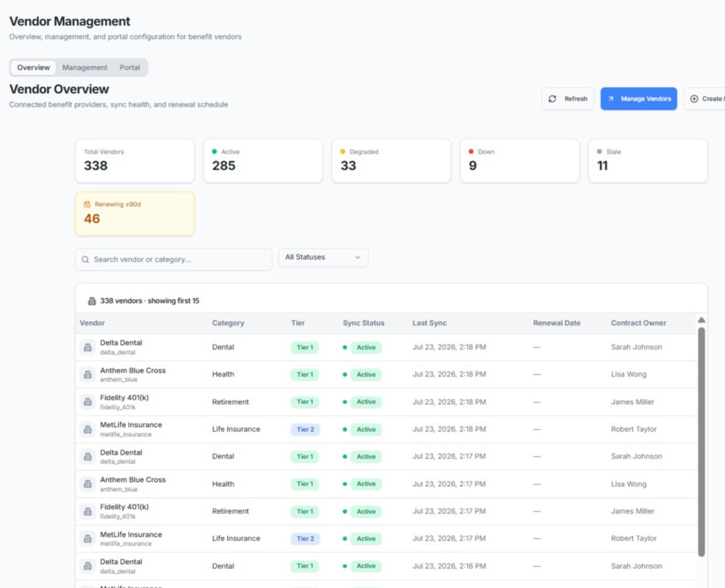Click Tier 2 badge in MetLife 2:18 PM row
Screen dimensions: 725x588
[x=305, y=429]
